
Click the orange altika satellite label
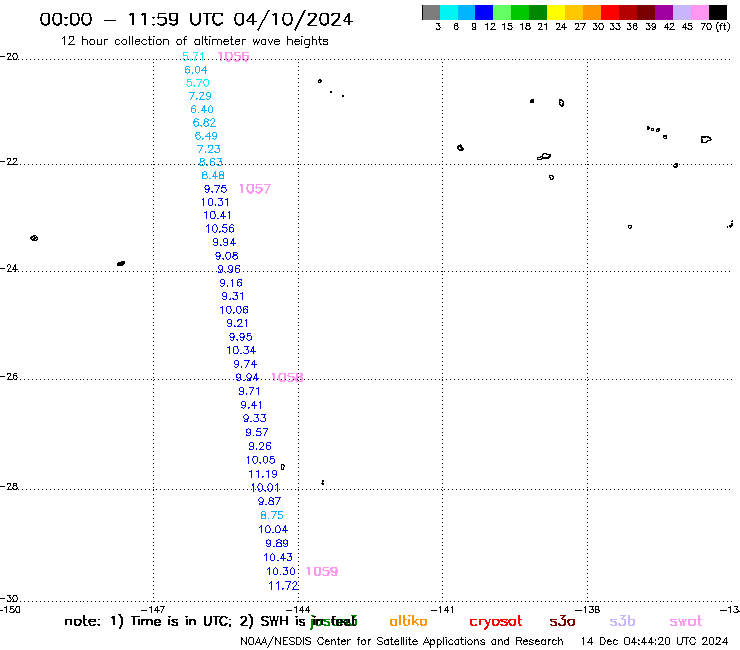[x=408, y=621]
